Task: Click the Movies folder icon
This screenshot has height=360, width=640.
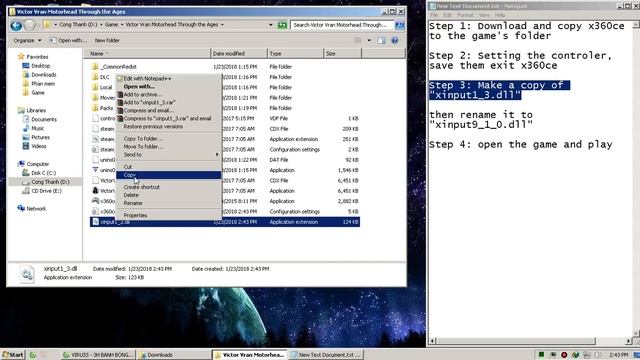Action: 95,98
